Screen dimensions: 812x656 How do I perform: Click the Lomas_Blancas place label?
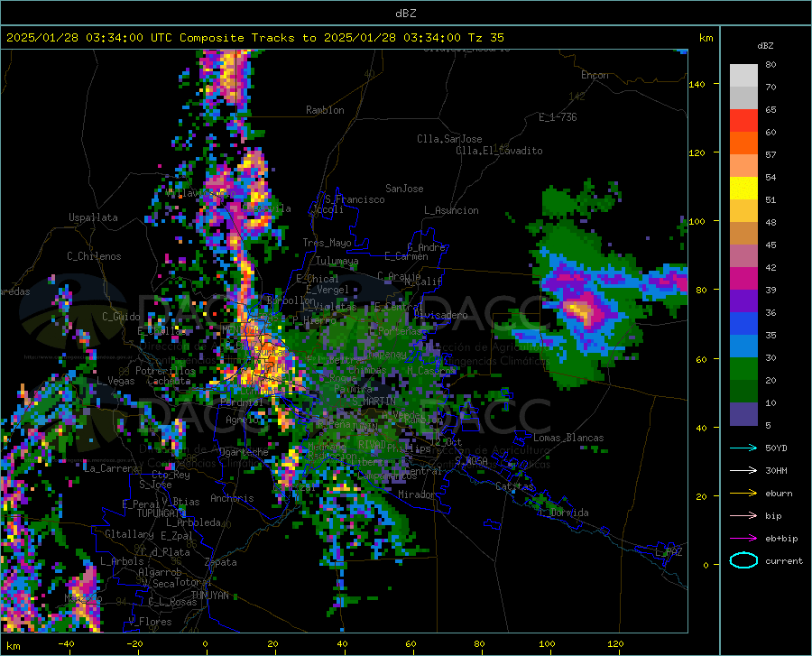click(568, 438)
